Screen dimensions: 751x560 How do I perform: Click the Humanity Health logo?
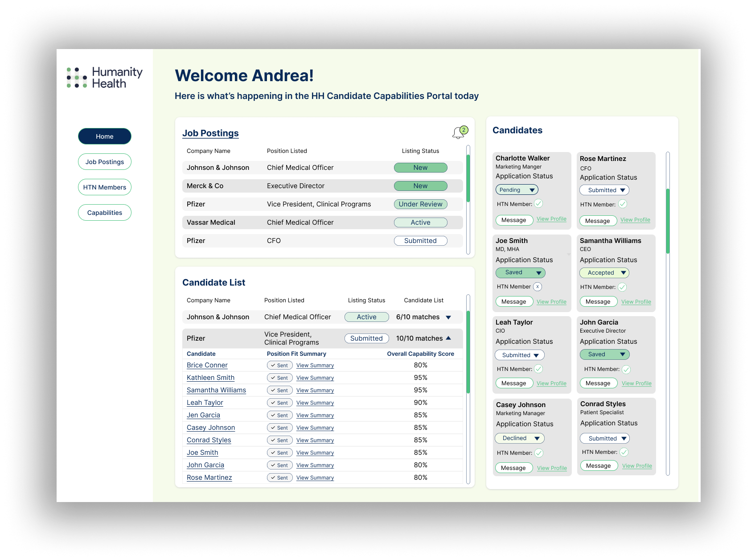click(x=105, y=78)
